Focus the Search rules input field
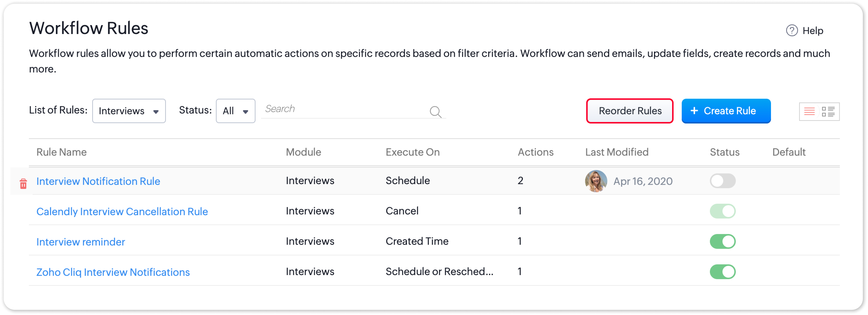The height and width of the screenshot is (315, 868). (x=344, y=109)
